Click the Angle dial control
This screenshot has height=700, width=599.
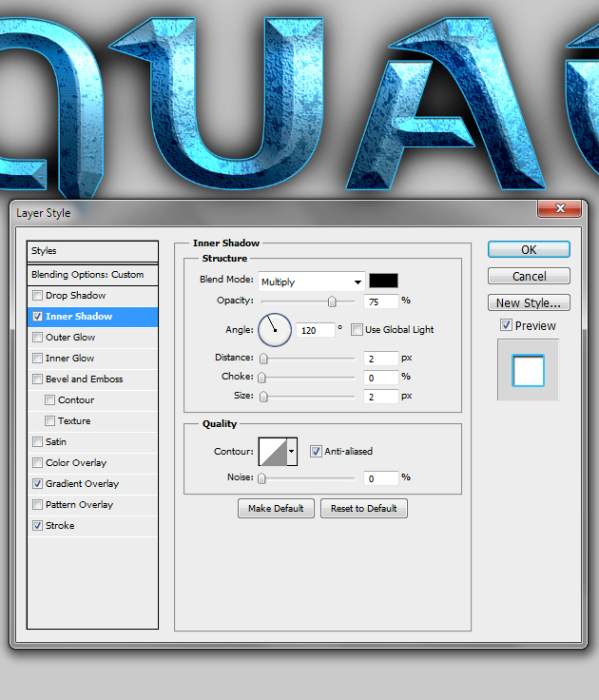click(273, 330)
